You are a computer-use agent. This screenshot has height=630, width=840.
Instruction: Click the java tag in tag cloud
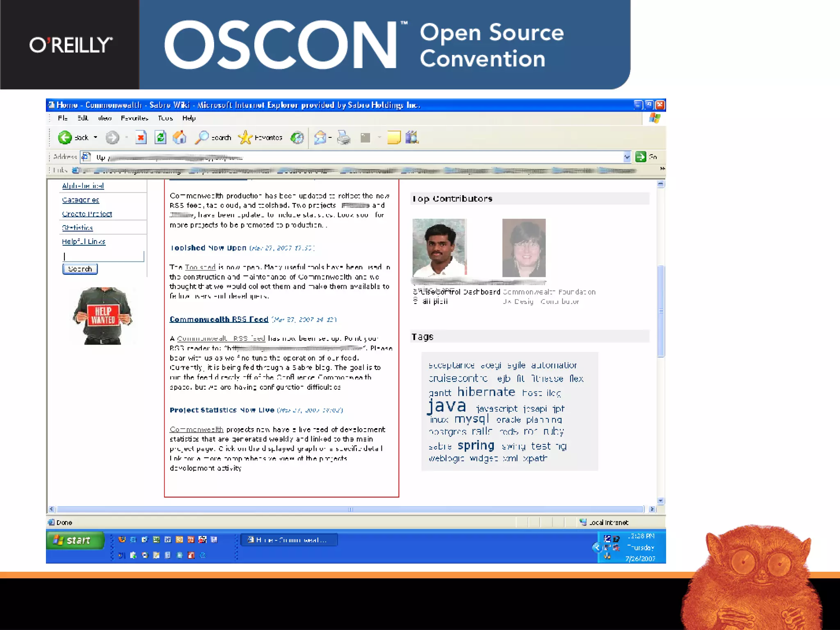(447, 406)
